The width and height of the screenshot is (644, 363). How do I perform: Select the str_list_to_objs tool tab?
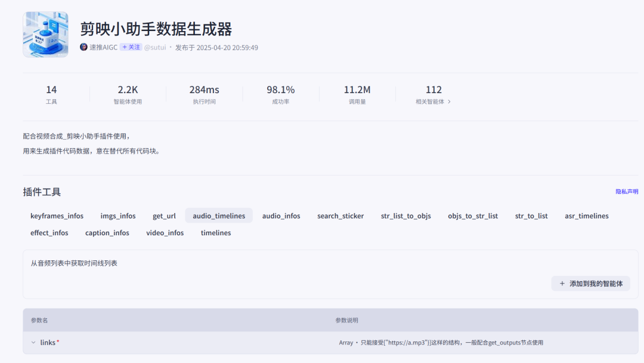click(x=406, y=216)
